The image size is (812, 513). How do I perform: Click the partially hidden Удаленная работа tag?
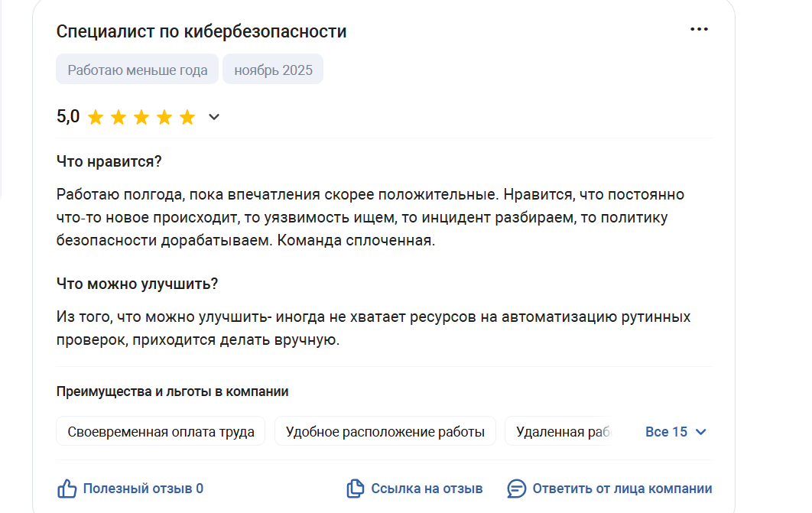(564, 432)
